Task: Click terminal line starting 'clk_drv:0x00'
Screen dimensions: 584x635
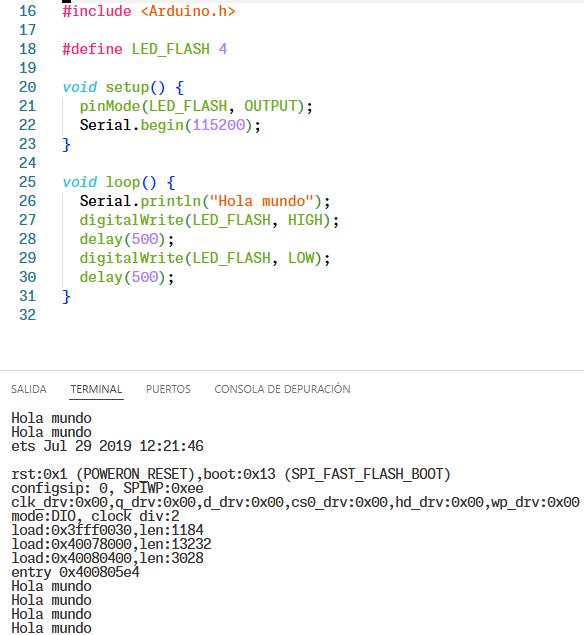Action: coord(295,502)
